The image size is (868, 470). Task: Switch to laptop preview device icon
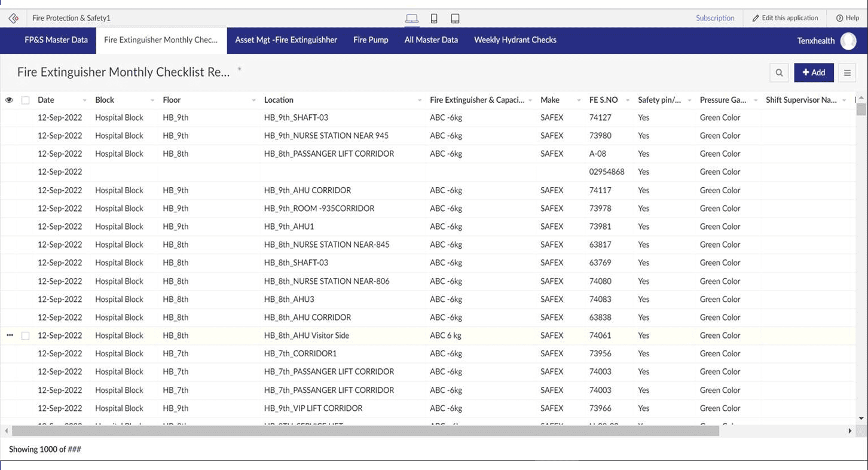412,19
